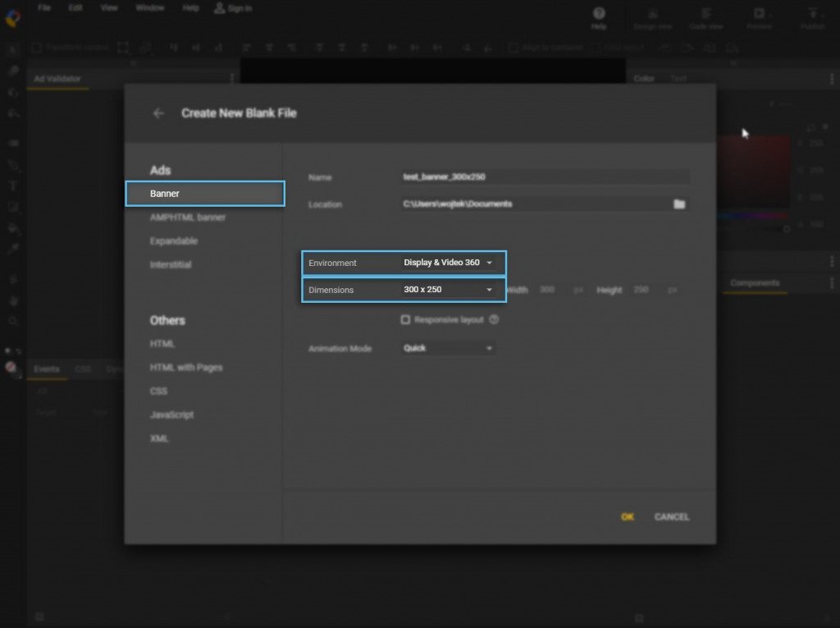Browse Location using the folder icon
Image resolution: width=840 pixels, height=628 pixels.
(679, 204)
